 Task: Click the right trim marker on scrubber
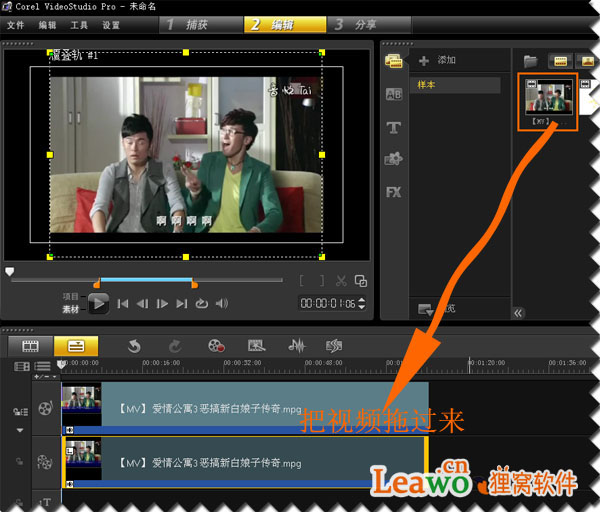point(194,284)
